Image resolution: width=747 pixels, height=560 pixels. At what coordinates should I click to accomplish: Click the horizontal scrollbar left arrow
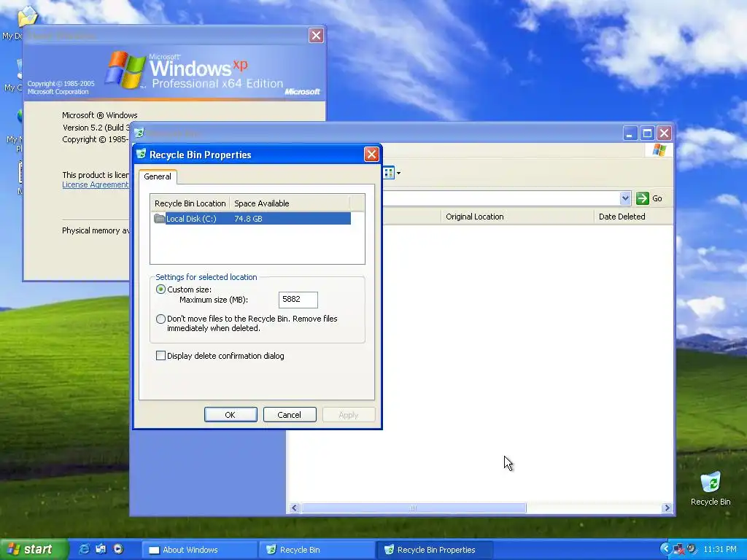(295, 508)
